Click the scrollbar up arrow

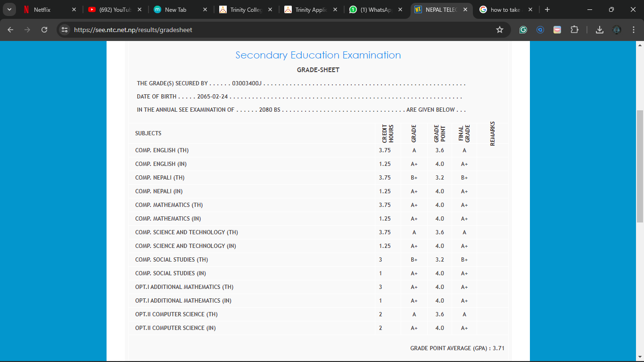pos(640,45)
